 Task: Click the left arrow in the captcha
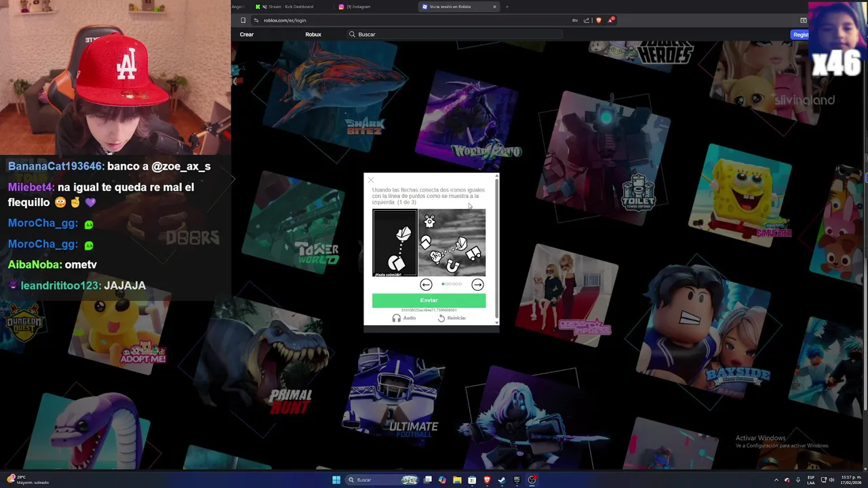[x=426, y=285]
